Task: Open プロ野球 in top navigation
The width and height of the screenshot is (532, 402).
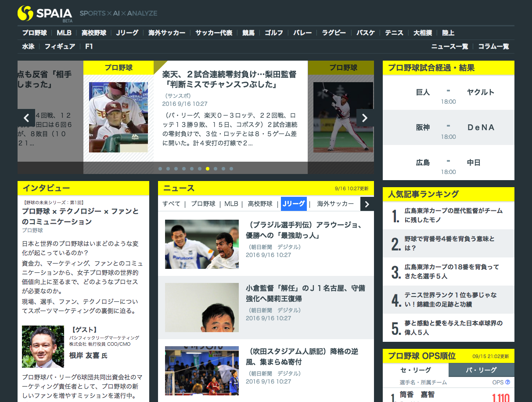Action: coord(35,33)
